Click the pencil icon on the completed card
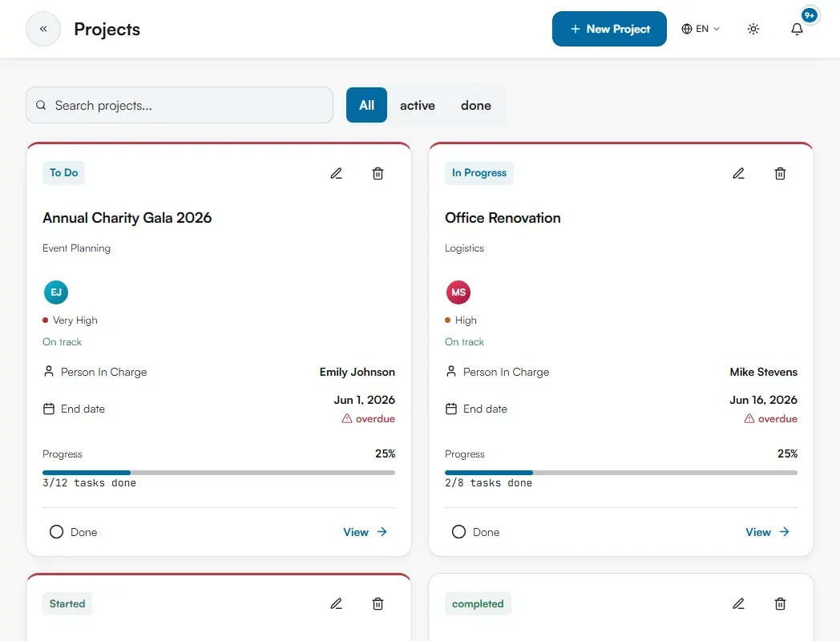This screenshot has width=840, height=641. pos(738,604)
